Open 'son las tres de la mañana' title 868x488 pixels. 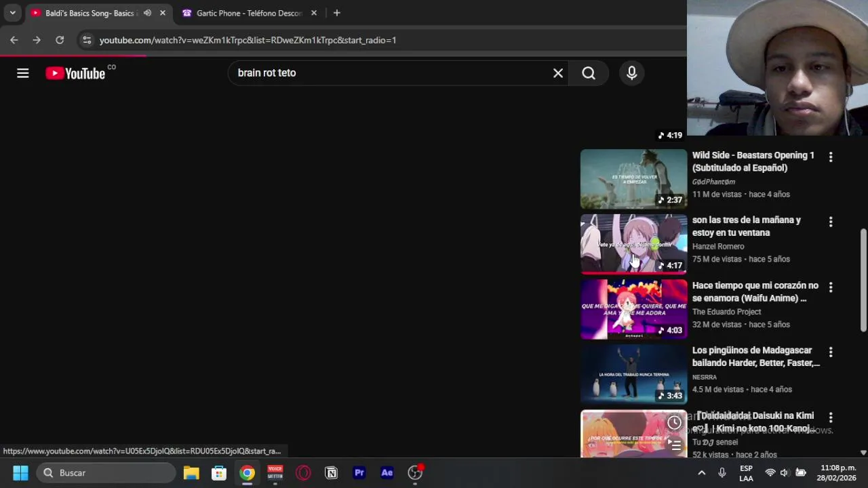pos(747,226)
